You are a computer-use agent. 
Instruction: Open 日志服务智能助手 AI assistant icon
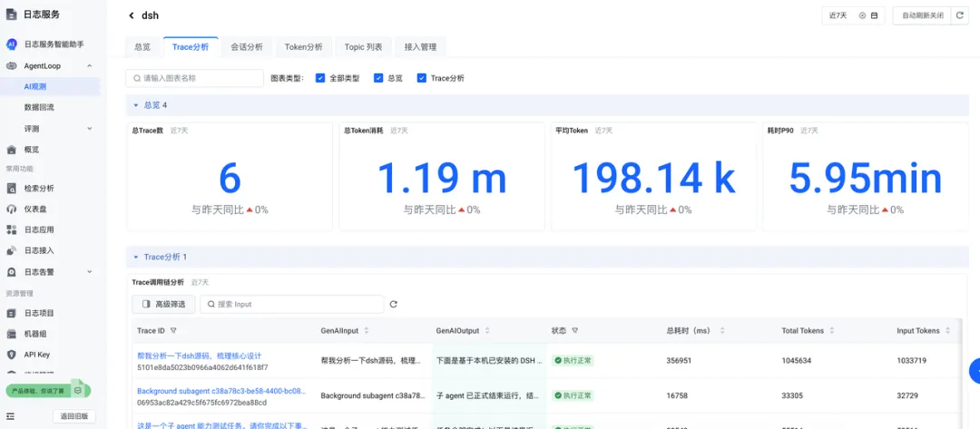pos(11,44)
